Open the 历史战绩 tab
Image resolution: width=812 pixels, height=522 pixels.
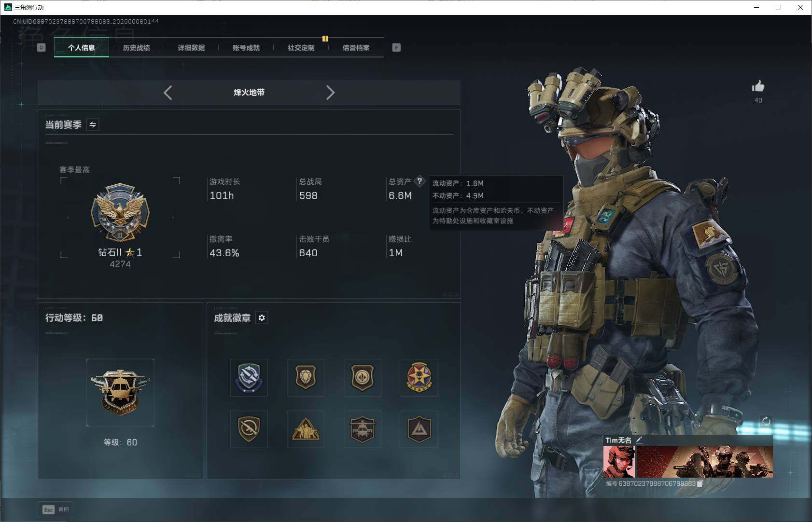(x=136, y=48)
